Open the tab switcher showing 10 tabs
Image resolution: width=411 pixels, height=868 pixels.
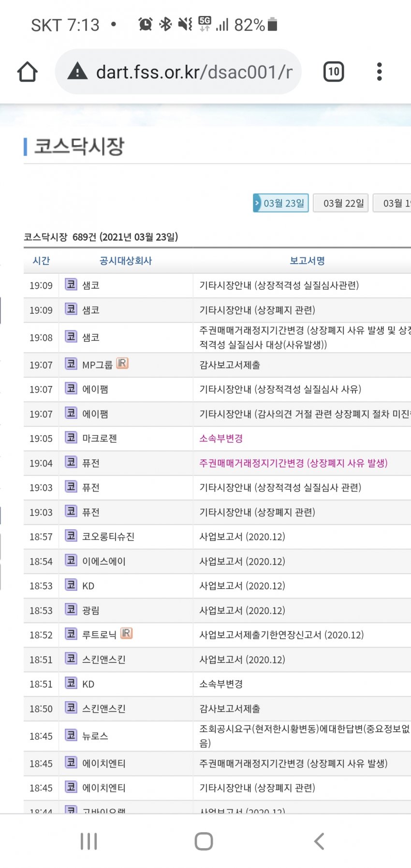coord(334,72)
